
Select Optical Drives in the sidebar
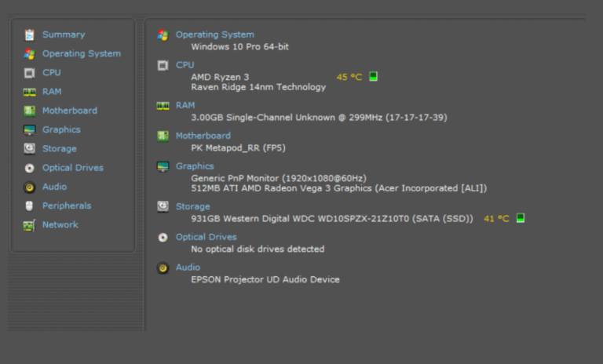[x=73, y=168]
